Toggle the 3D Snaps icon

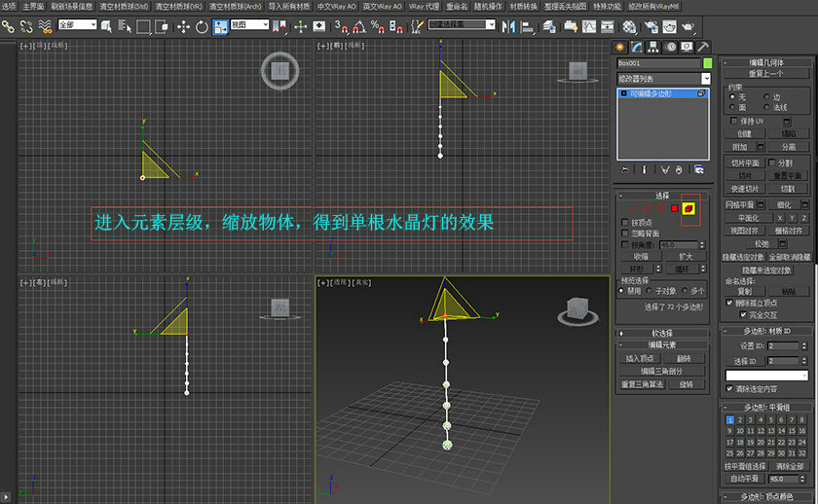(x=341, y=26)
